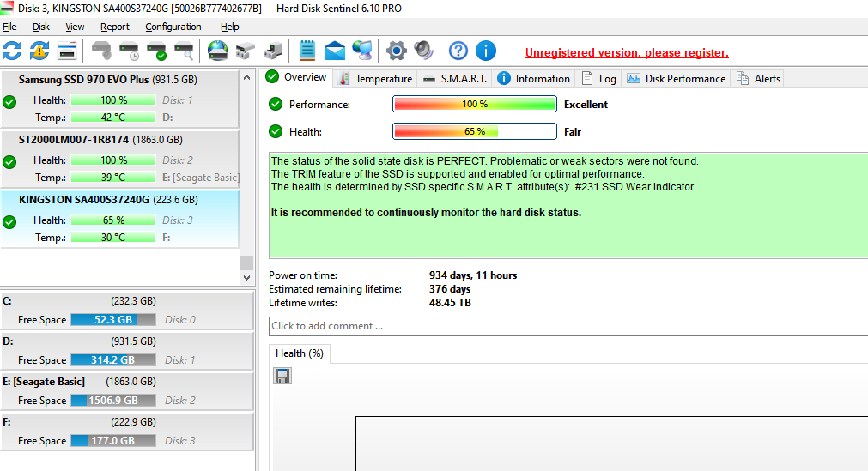Image resolution: width=868 pixels, height=471 pixels.
Task: Open the File menu
Action: pos(9,27)
